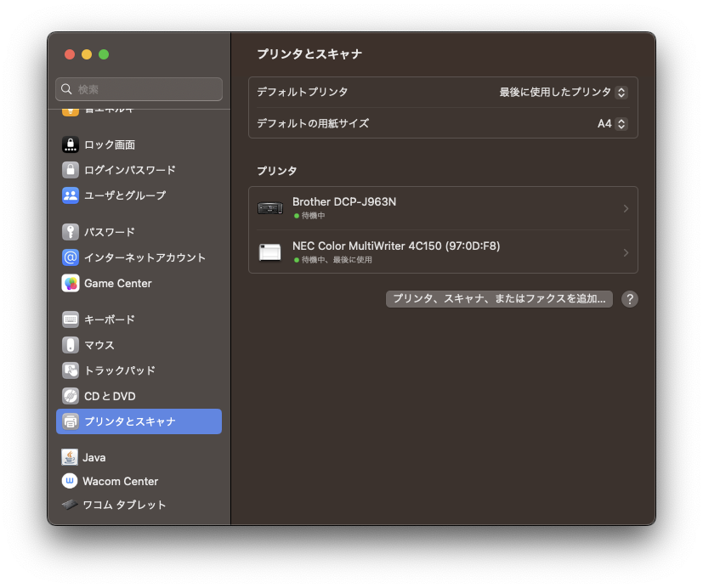Close the window with the red button
The width and height of the screenshot is (703, 588).
70,54
